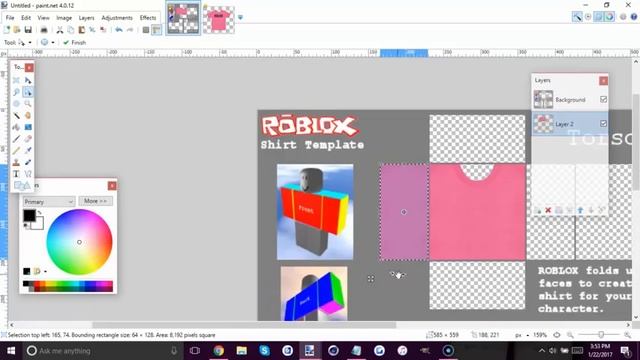Toggle the History window button
The image size is (640, 360).
click(x=588, y=17)
